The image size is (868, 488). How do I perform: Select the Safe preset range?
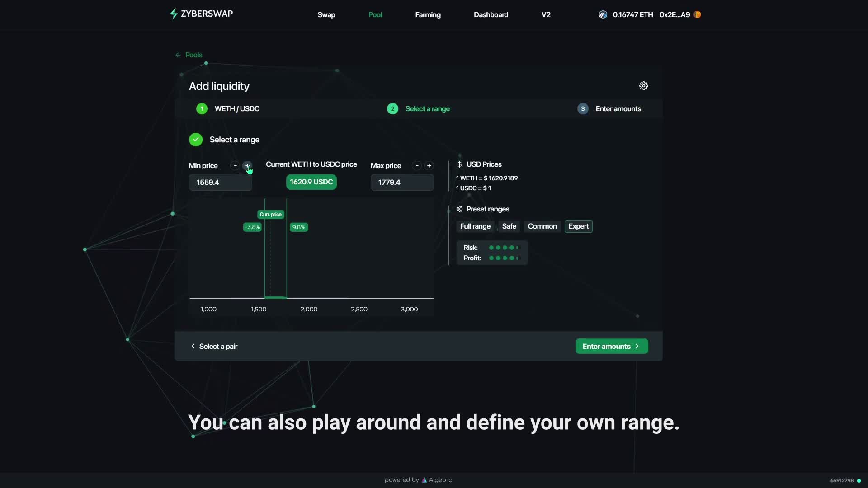[x=509, y=226]
